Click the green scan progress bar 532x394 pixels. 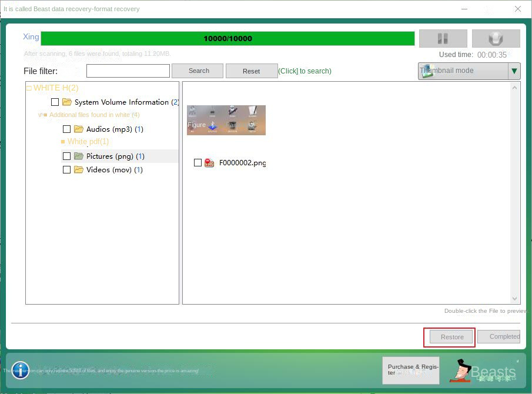pyautogui.click(x=229, y=38)
